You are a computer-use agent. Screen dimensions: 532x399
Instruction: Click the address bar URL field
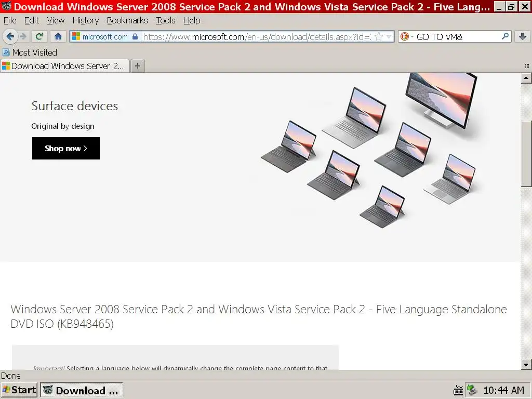[x=257, y=37]
